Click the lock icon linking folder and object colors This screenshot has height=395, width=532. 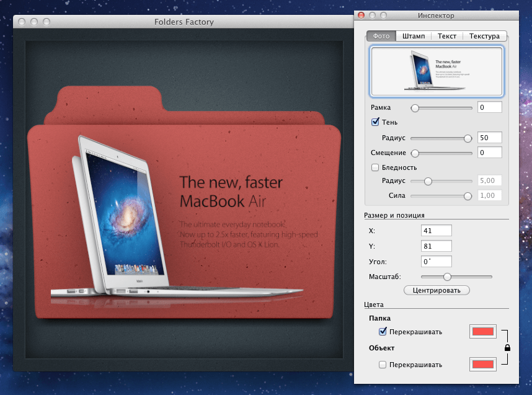[507, 348]
